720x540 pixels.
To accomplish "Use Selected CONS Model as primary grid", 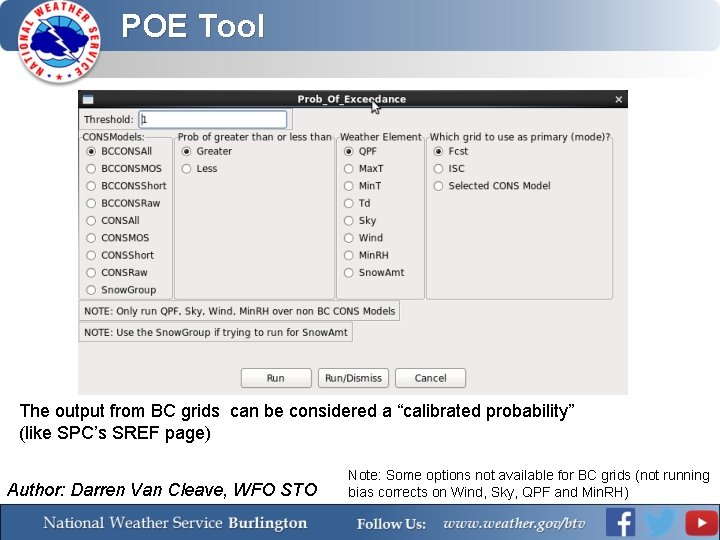I will tap(492, 186).
